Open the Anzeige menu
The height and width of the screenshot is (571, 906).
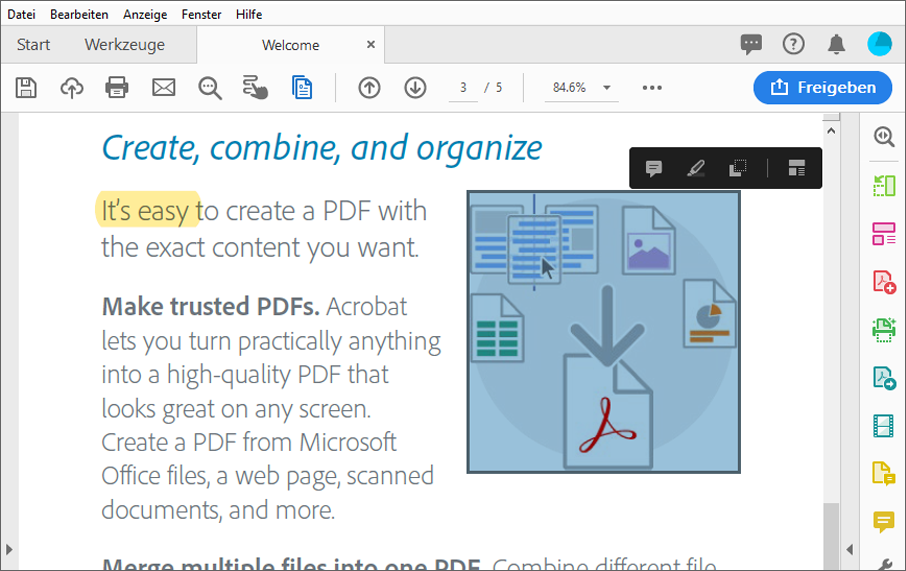pyautogui.click(x=145, y=14)
